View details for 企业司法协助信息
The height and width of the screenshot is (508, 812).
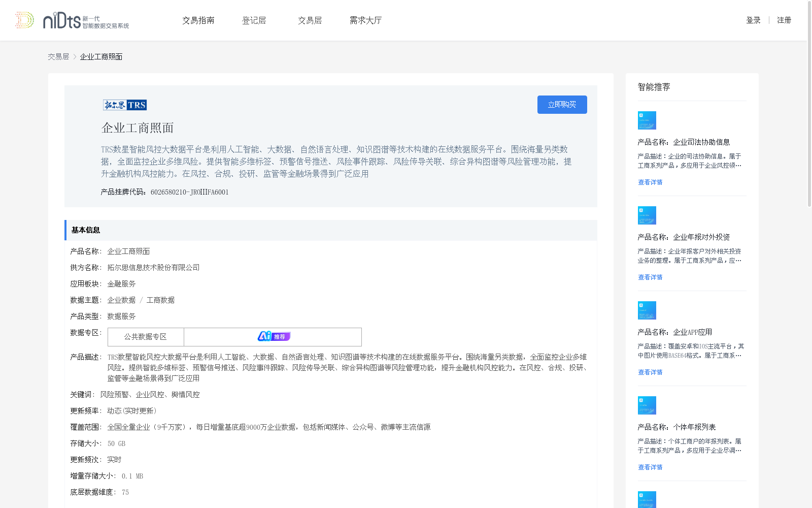click(x=650, y=182)
